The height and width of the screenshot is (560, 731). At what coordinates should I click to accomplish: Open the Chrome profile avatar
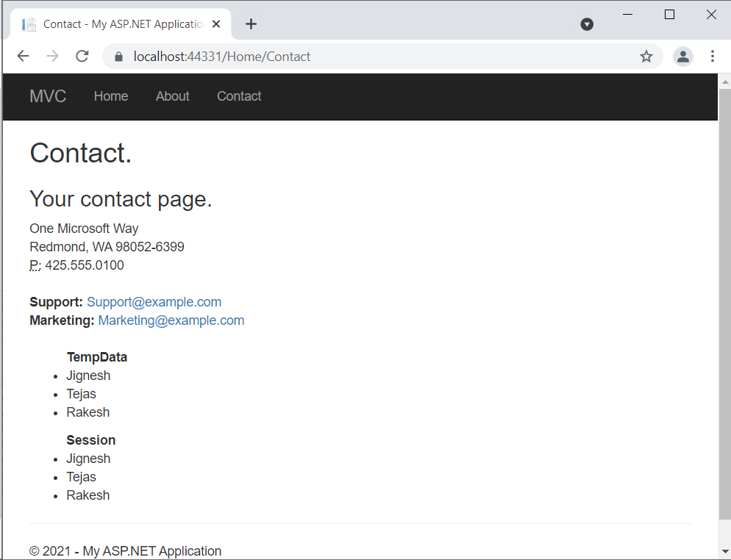(x=683, y=57)
